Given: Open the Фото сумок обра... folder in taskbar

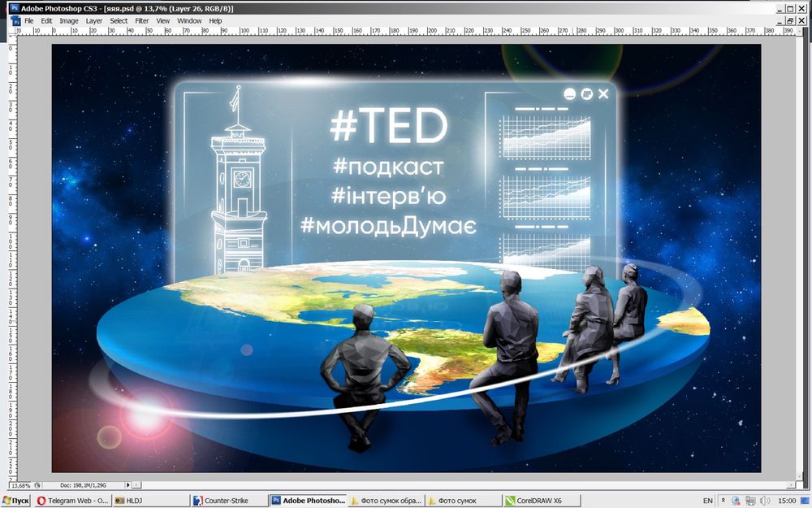Looking at the screenshot, I should (x=387, y=501).
